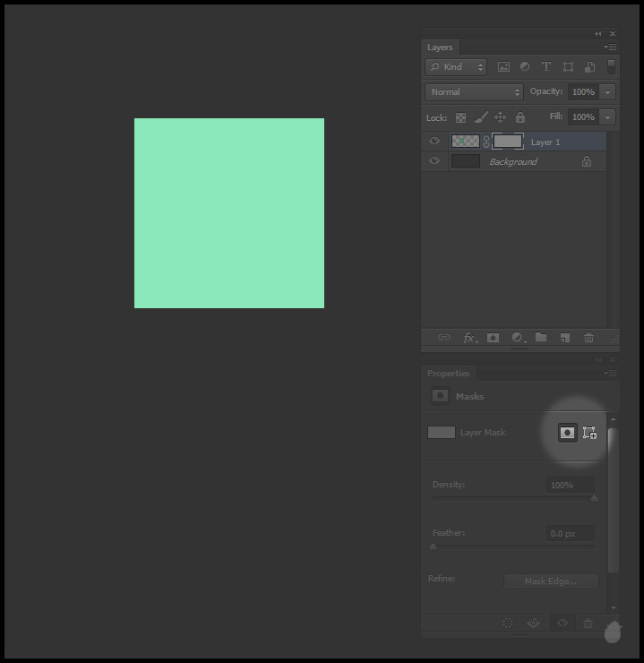Screen dimensions: 644x663
Task: Select the Layer 1 mask thumbnail
Action: [x=508, y=142]
